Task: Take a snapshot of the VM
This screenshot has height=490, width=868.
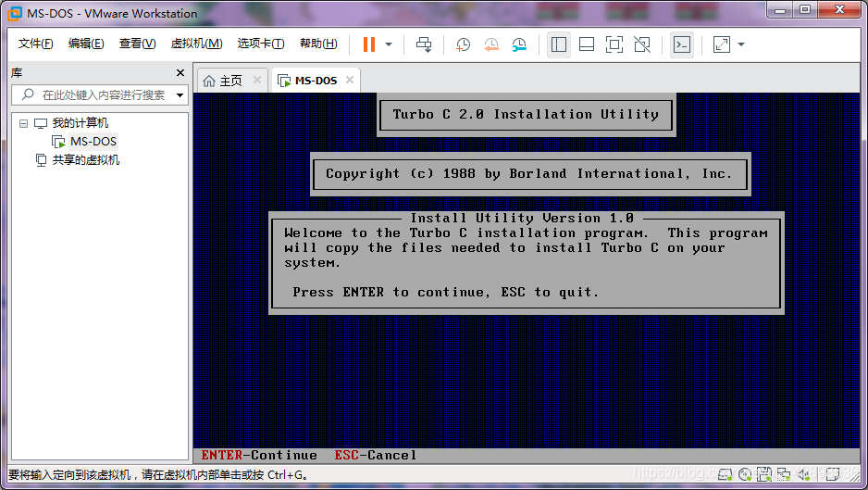Action: pyautogui.click(x=463, y=44)
